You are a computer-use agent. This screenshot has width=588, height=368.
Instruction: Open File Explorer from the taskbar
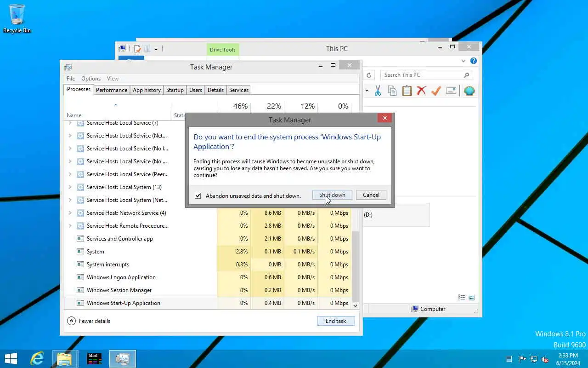pos(64,359)
